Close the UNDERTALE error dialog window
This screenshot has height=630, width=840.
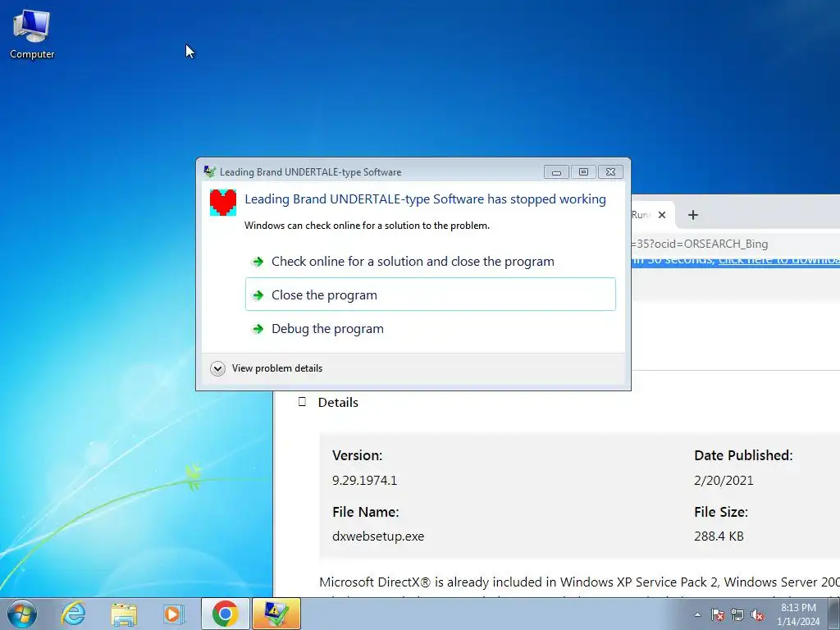pyautogui.click(x=610, y=172)
